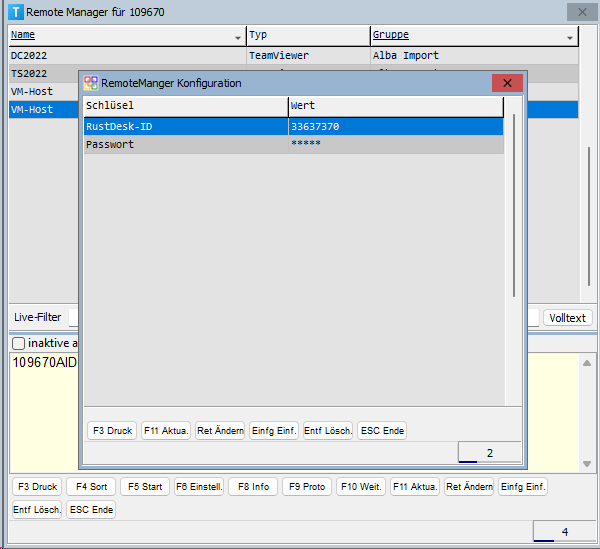Close the Remote Manager für 109670 window
The width and height of the screenshot is (600, 549).
[582, 12]
